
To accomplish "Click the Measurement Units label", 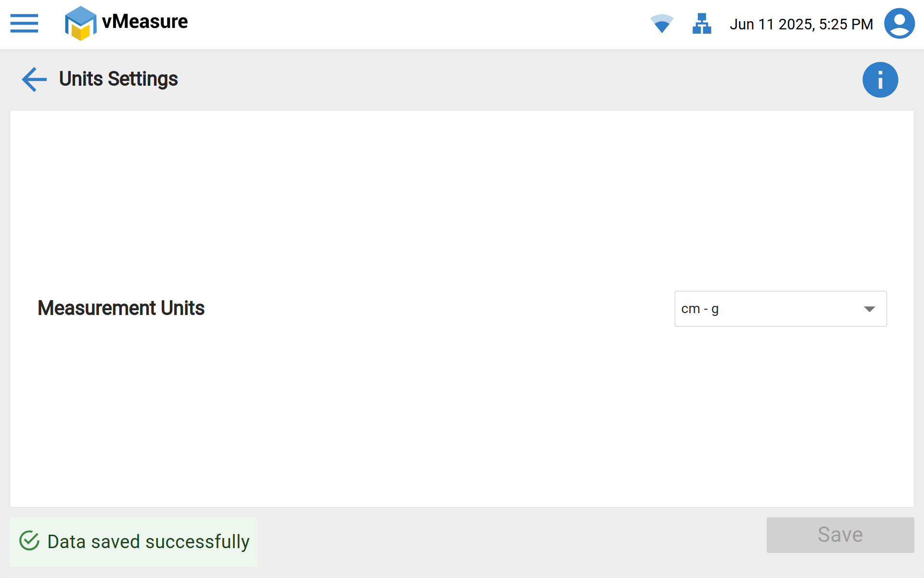I will click(121, 308).
